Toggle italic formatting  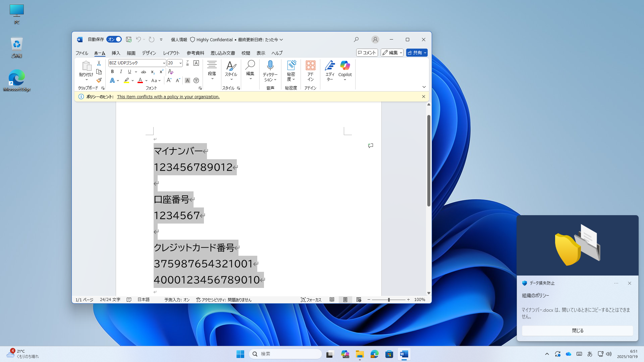click(121, 72)
